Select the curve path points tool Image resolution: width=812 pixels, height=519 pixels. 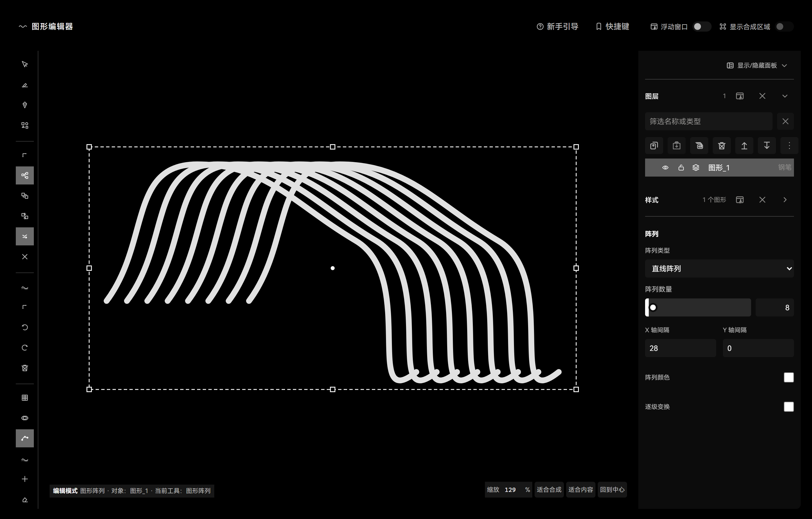25,438
